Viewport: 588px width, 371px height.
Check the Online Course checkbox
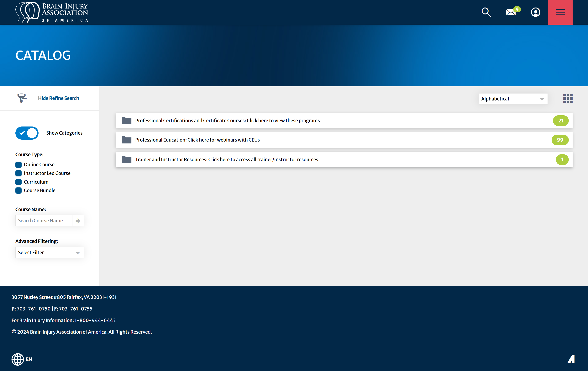pos(18,164)
